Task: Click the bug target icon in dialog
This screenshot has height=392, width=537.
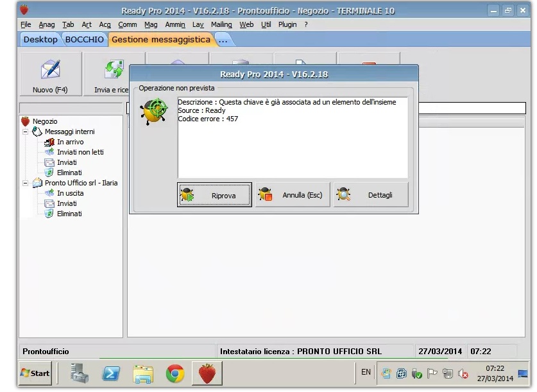Action: pos(154,111)
